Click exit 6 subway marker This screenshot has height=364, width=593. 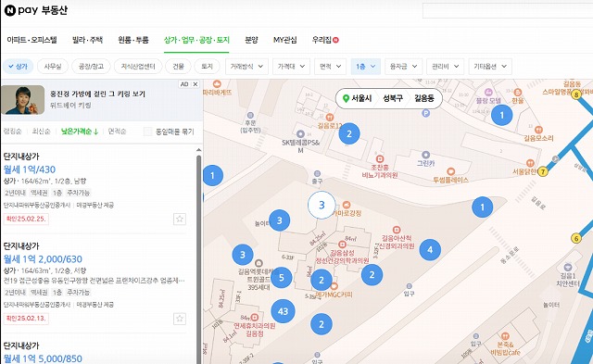coord(576,238)
